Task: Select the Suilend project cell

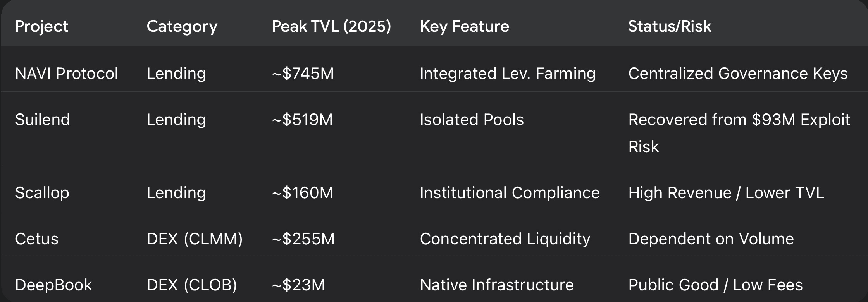Action: pyautogui.click(x=42, y=120)
